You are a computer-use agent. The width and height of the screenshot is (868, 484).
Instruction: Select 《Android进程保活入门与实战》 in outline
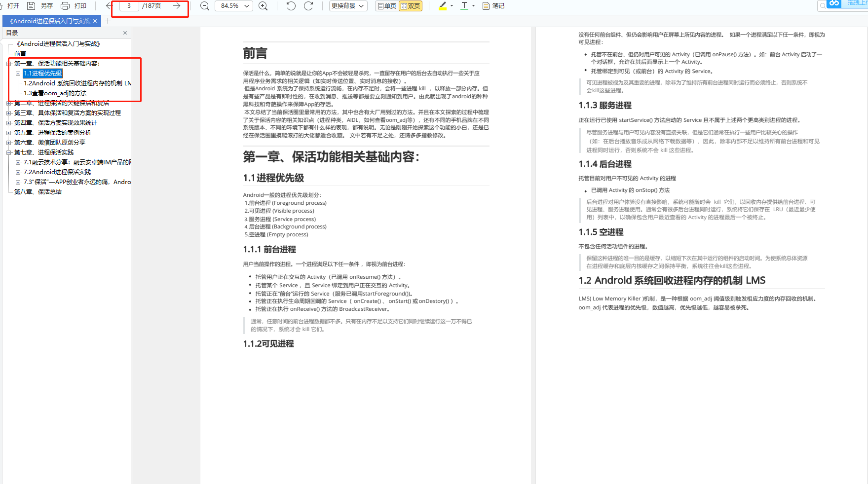(x=58, y=44)
